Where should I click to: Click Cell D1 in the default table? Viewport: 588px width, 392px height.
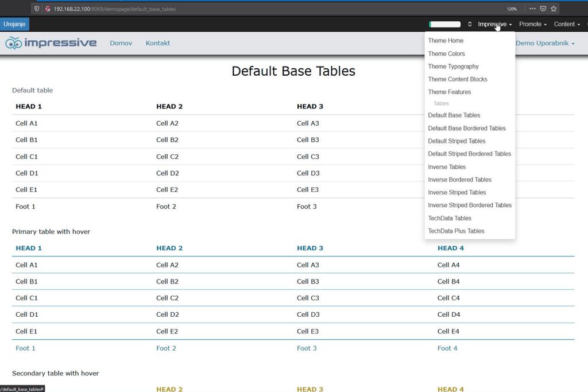point(26,173)
